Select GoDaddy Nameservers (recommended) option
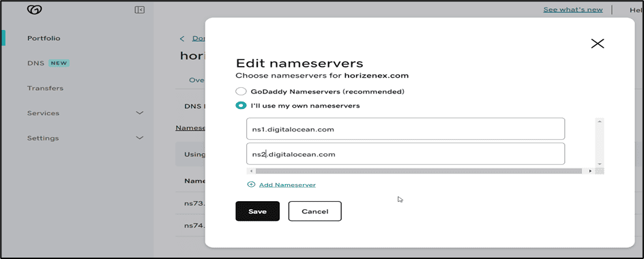Screen dimensions: 644x259 click(x=241, y=91)
